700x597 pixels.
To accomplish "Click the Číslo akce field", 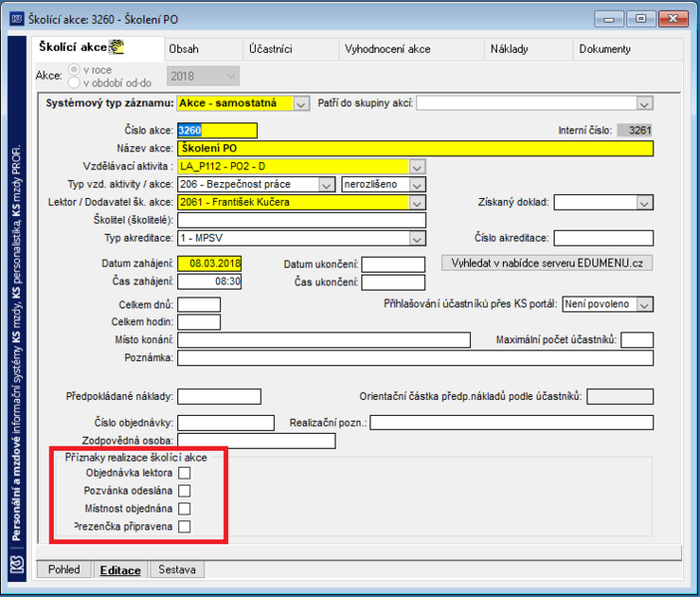I will pyautogui.click(x=217, y=130).
